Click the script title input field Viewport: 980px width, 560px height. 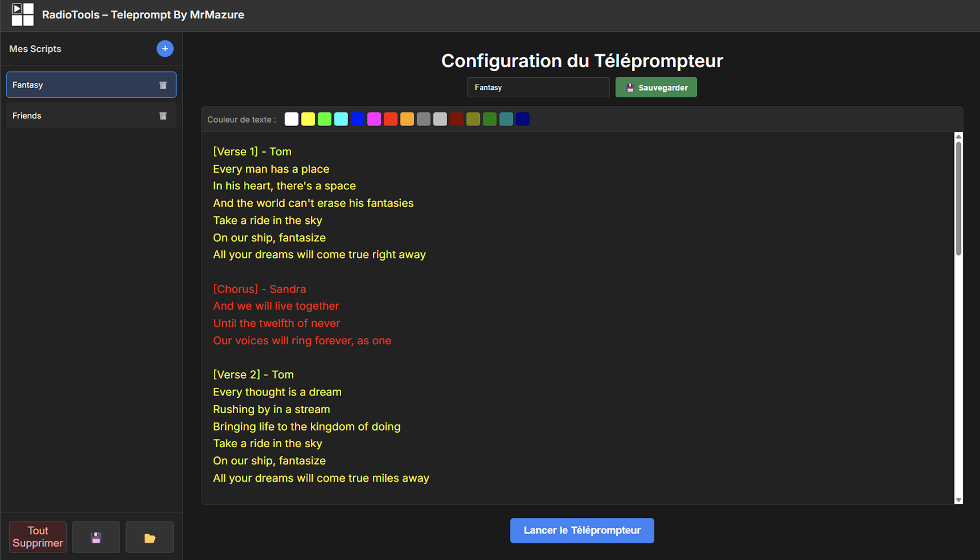pos(538,87)
